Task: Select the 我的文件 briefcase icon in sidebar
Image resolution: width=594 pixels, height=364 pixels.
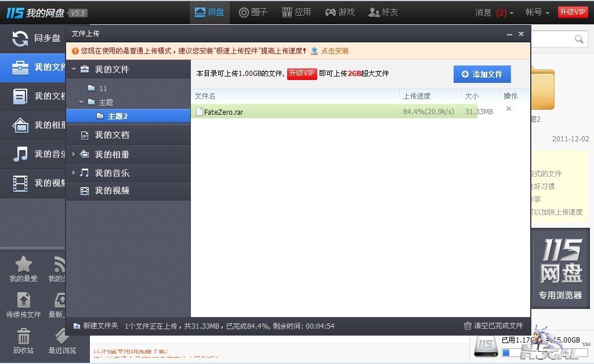Action: tap(20, 68)
